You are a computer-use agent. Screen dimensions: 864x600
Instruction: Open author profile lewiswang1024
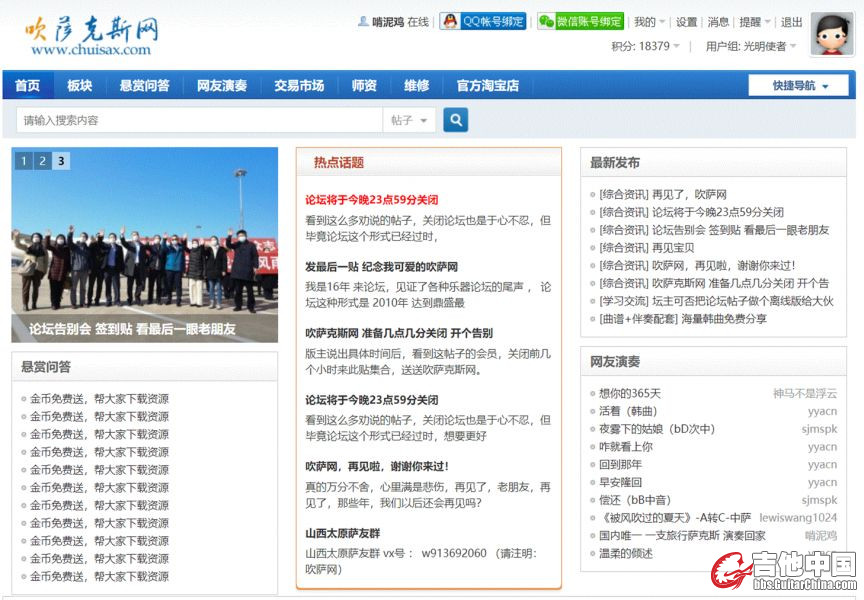798,518
